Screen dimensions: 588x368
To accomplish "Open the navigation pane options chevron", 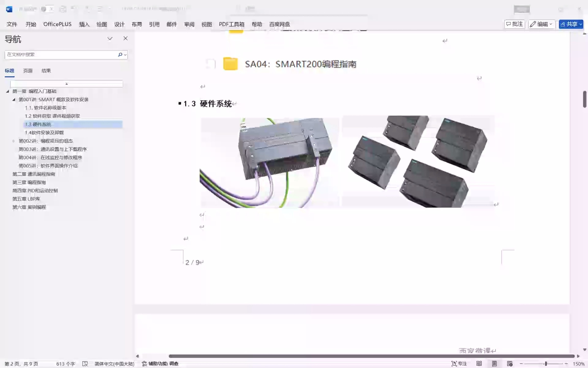I will point(110,39).
